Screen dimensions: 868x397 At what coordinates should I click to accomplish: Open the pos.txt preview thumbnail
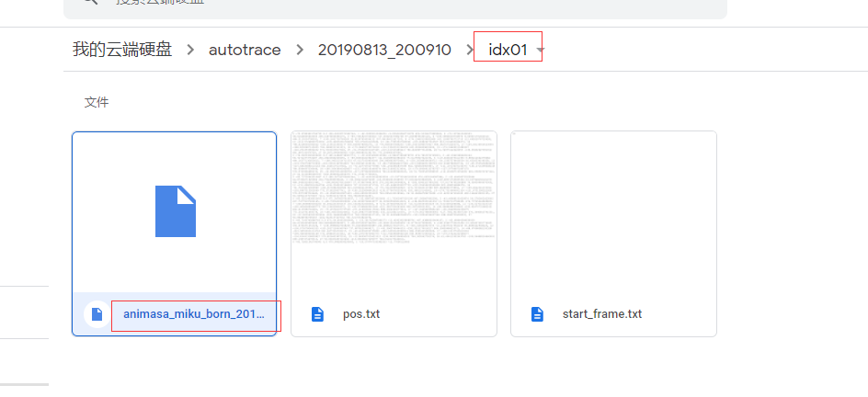(x=394, y=211)
